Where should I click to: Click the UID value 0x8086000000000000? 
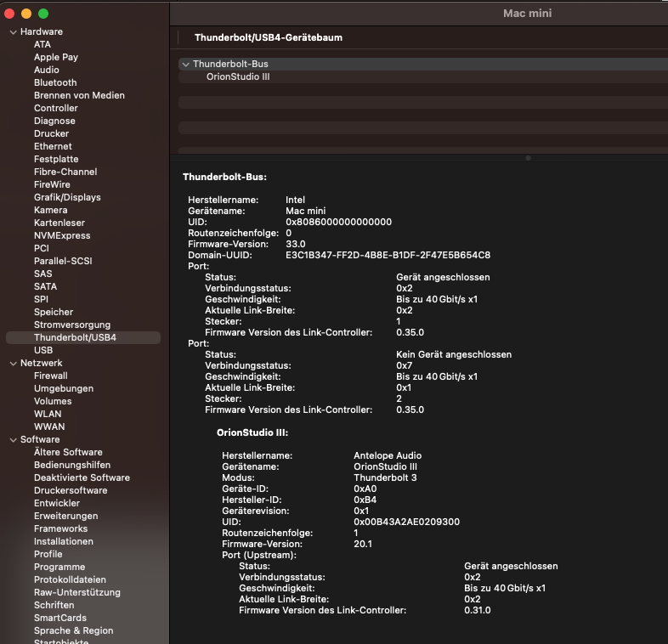tap(339, 222)
